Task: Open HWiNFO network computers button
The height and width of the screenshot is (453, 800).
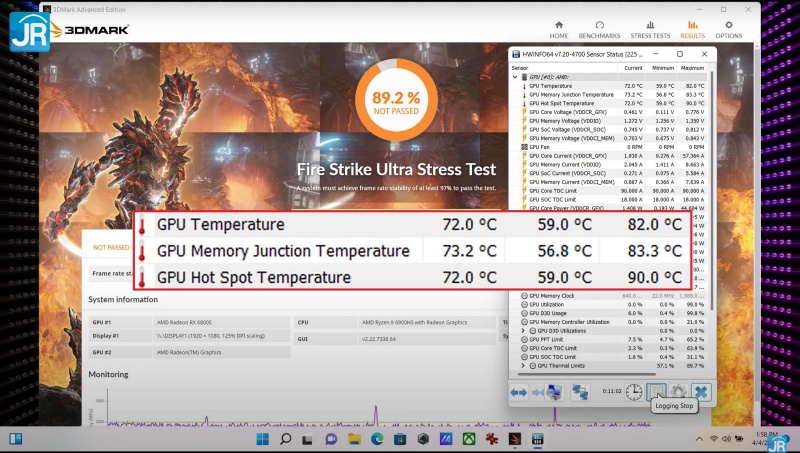Action: [x=580, y=392]
